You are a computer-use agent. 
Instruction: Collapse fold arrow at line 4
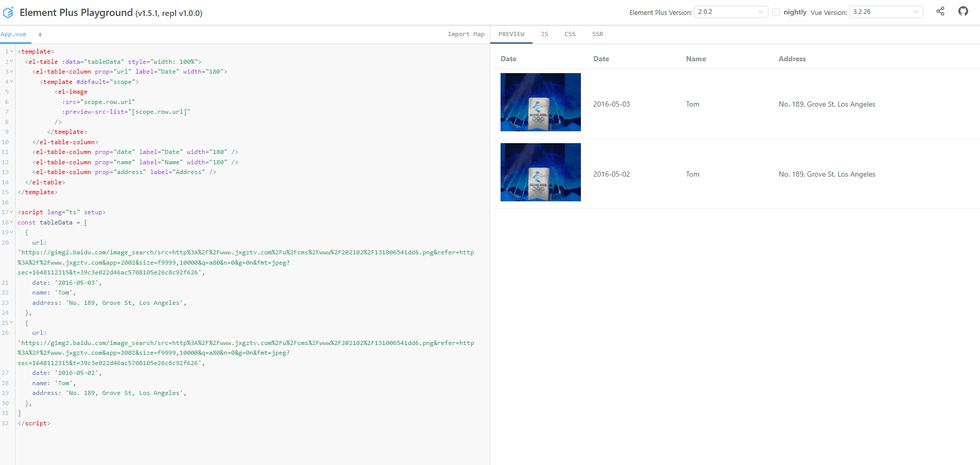[x=11, y=82]
